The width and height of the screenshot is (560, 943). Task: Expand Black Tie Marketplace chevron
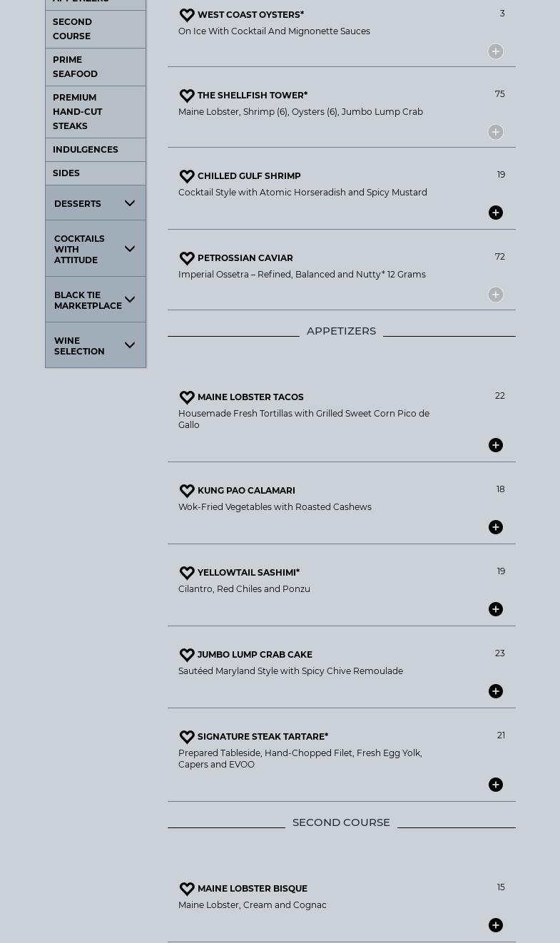click(130, 300)
